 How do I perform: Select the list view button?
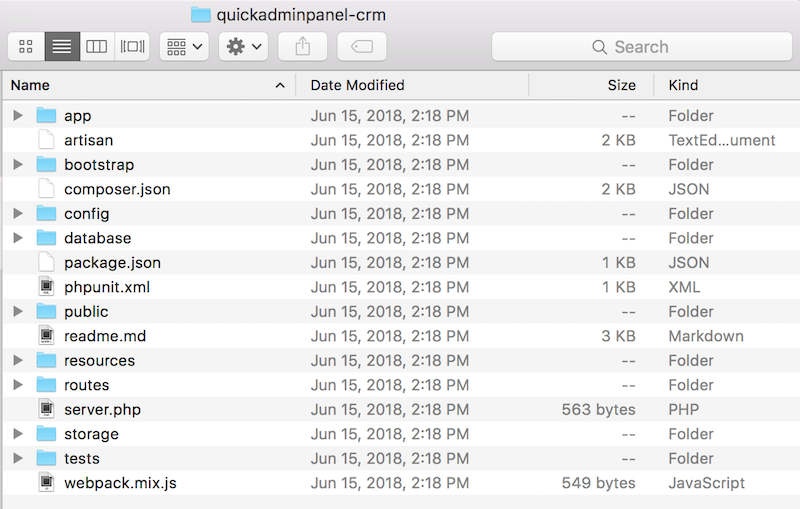click(x=62, y=46)
